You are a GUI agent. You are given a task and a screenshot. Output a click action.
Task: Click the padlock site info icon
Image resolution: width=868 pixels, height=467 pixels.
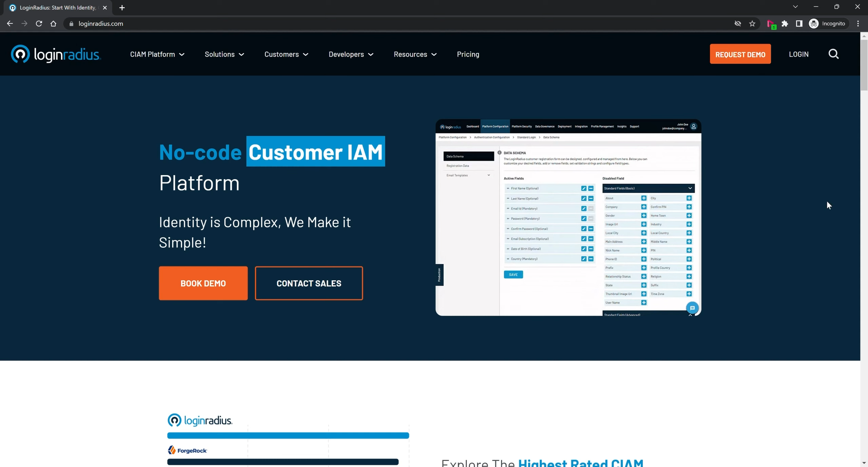point(71,23)
